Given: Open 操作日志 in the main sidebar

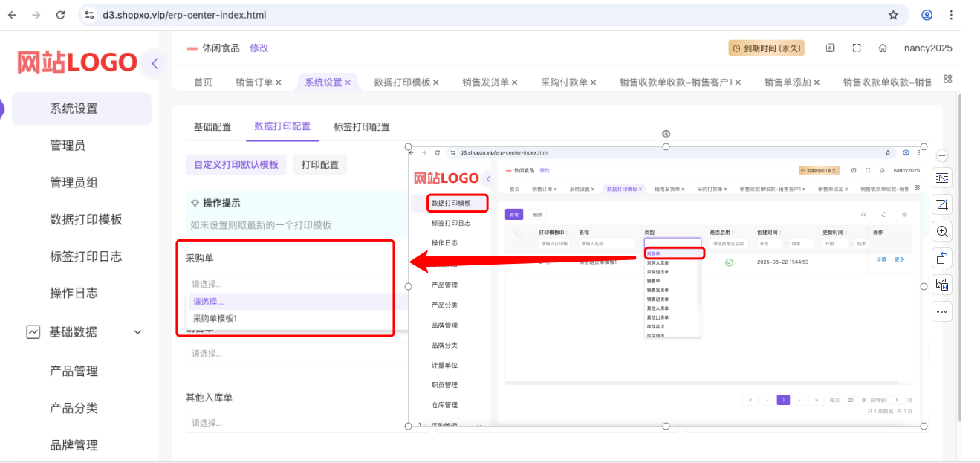Looking at the screenshot, I should 74,293.
